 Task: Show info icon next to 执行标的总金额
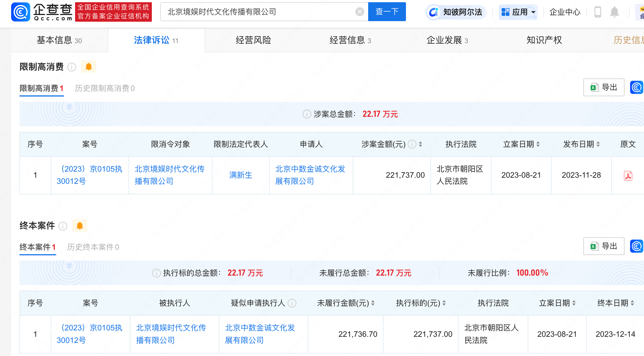click(156, 273)
